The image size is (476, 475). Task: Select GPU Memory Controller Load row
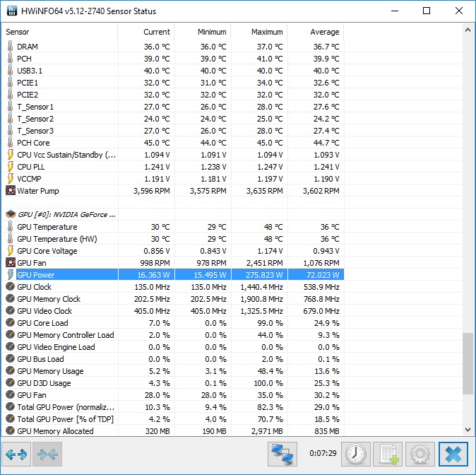(x=173, y=334)
